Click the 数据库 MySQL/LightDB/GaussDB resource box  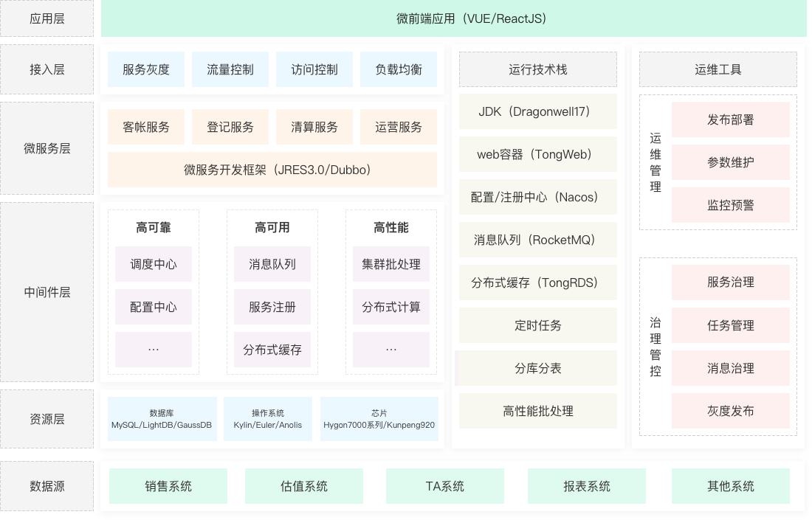tap(162, 419)
